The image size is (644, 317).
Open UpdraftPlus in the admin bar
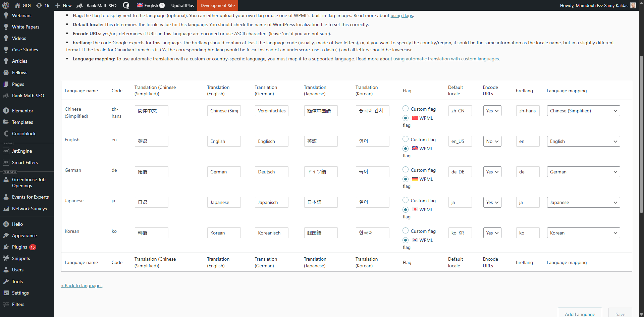click(182, 5)
